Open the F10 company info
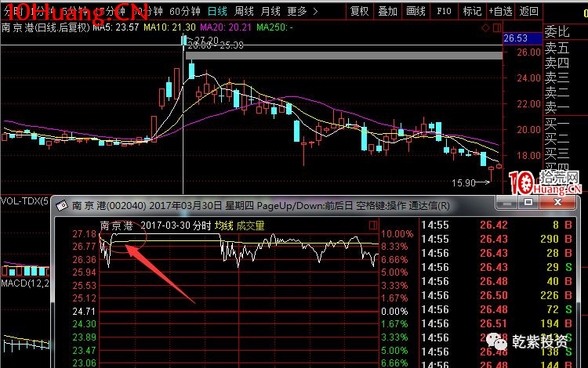588x368 pixels. coord(444,12)
